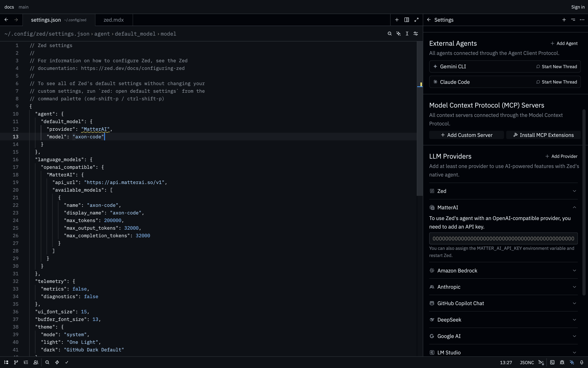Screen dimensions: 588x368
Task: Select the settings.json tab
Action: click(x=46, y=20)
